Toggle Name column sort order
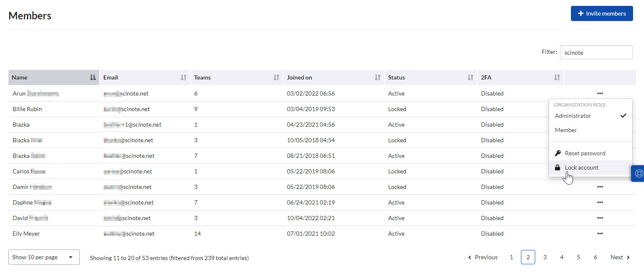Viewport: 644px width, 279px height. (x=93, y=77)
